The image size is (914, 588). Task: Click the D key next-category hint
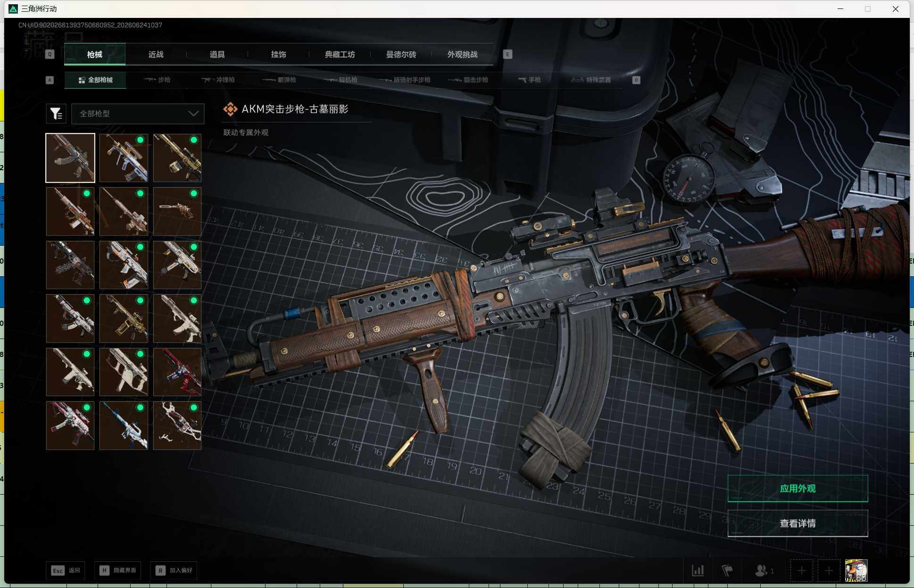636,80
